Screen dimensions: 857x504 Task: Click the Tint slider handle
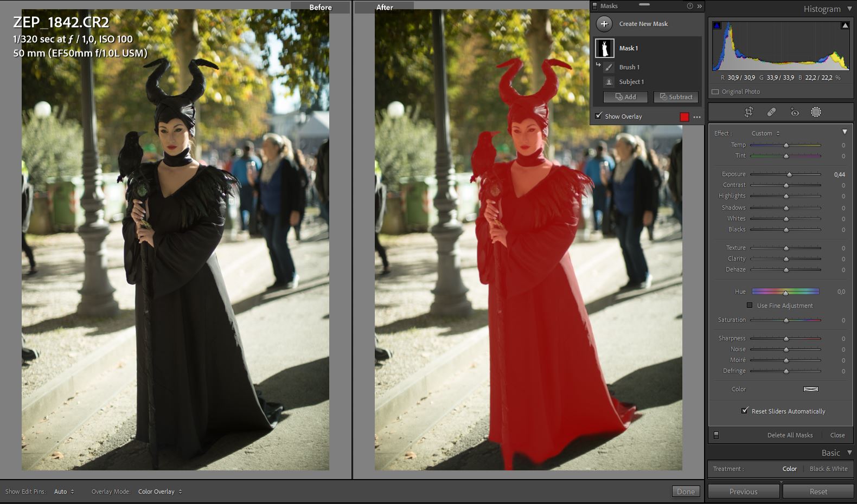(x=786, y=156)
